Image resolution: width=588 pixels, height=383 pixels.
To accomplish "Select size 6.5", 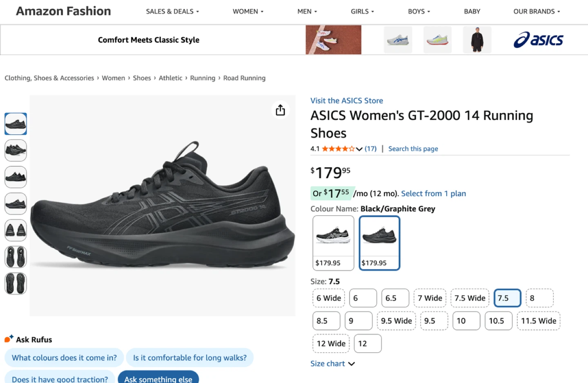I will point(395,298).
